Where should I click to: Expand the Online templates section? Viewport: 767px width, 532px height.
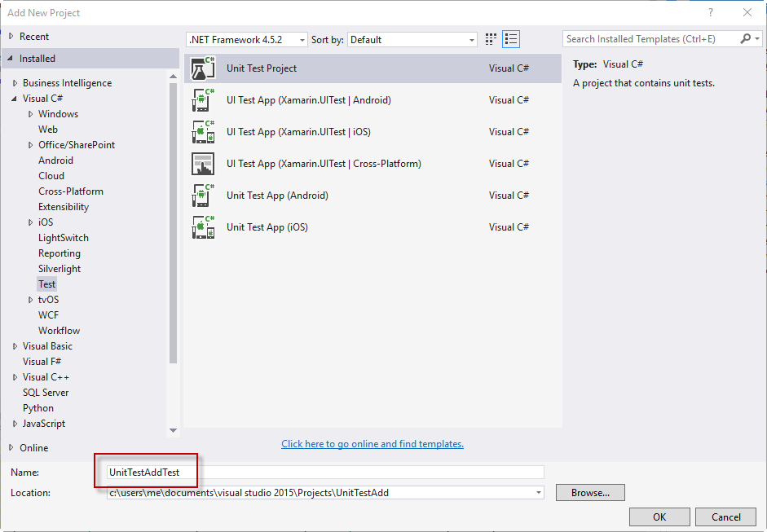pyautogui.click(x=11, y=447)
